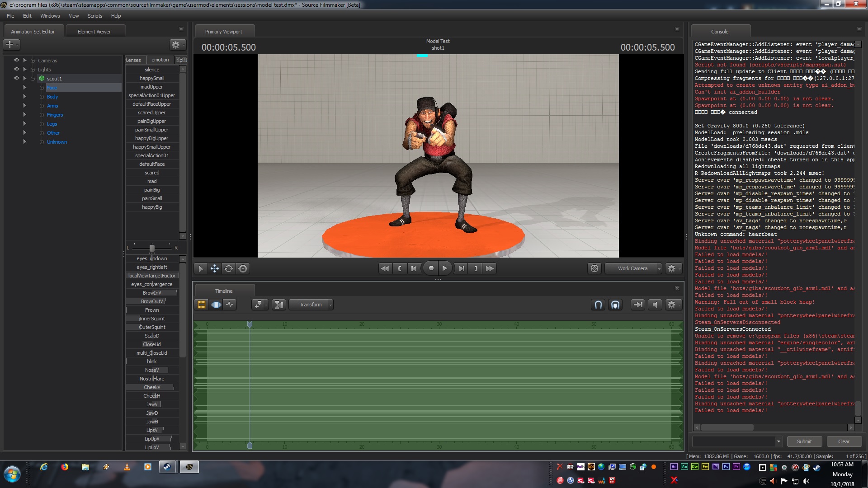Select the Move manipulator tool

[214, 268]
